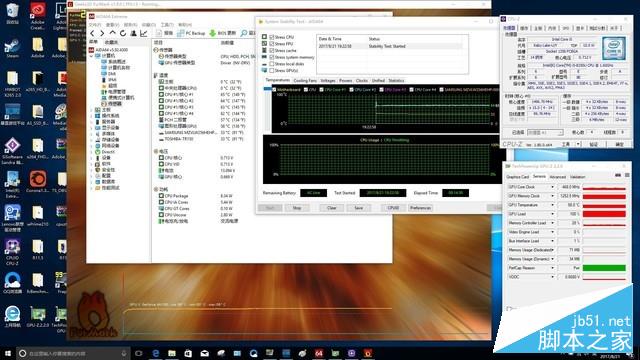Toggle CPU Core #4 graph legend checkbox
Viewport: 640px width, 360px height.
tap(411, 89)
